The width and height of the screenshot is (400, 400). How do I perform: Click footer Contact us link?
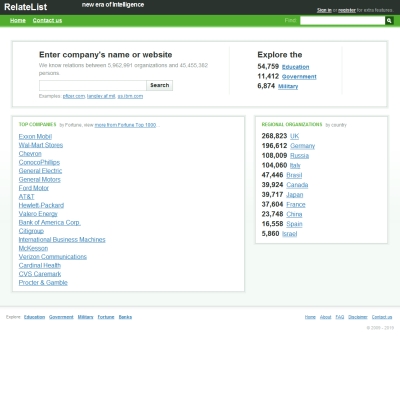coord(382,317)
